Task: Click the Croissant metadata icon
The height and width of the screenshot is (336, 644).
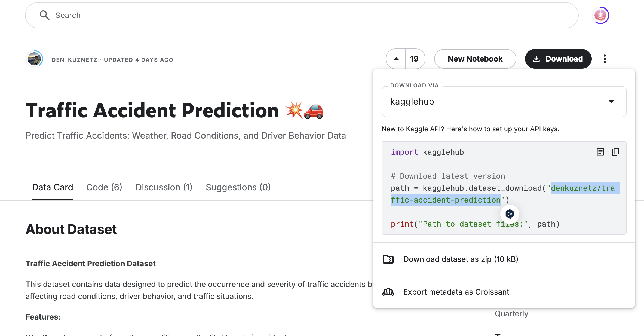Action: [388, 292]
